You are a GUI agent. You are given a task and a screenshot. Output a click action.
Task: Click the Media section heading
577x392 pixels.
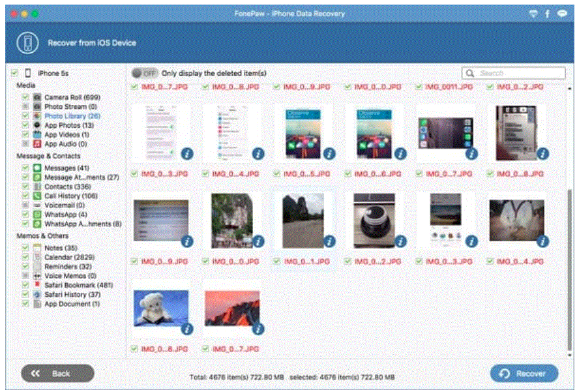[x=26, y=85]
